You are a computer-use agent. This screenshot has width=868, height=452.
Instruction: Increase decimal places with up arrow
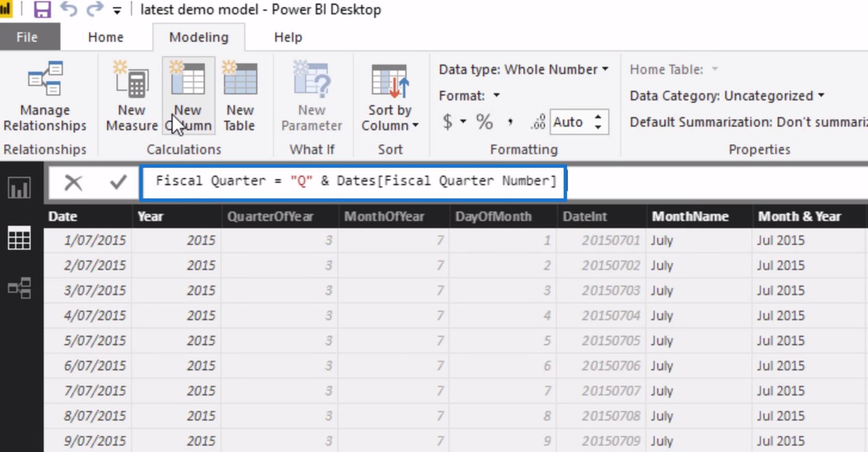pyautogui.click(x=598, y=117)
